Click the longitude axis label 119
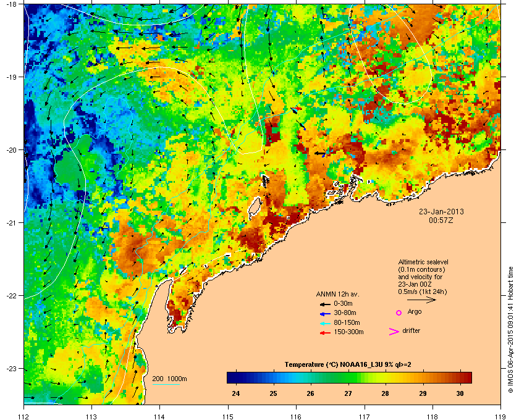This screenshot has height=420, width=519. tap(500, 416)
